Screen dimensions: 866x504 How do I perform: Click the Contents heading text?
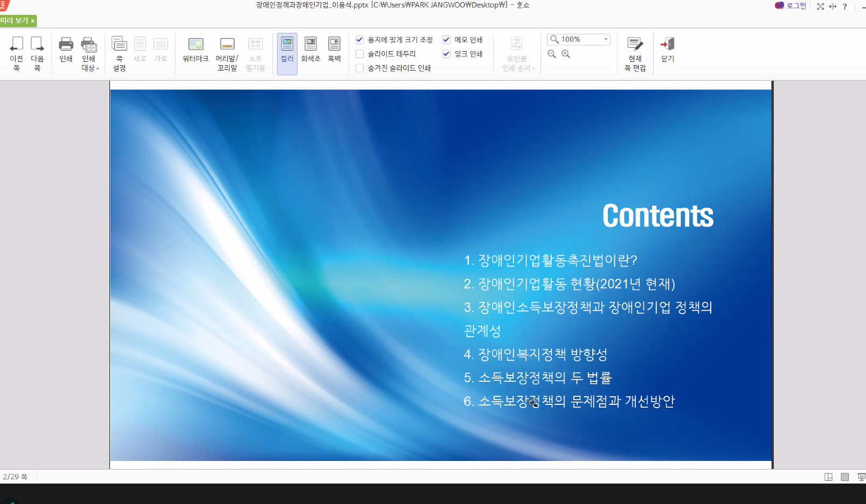(657, 216)
